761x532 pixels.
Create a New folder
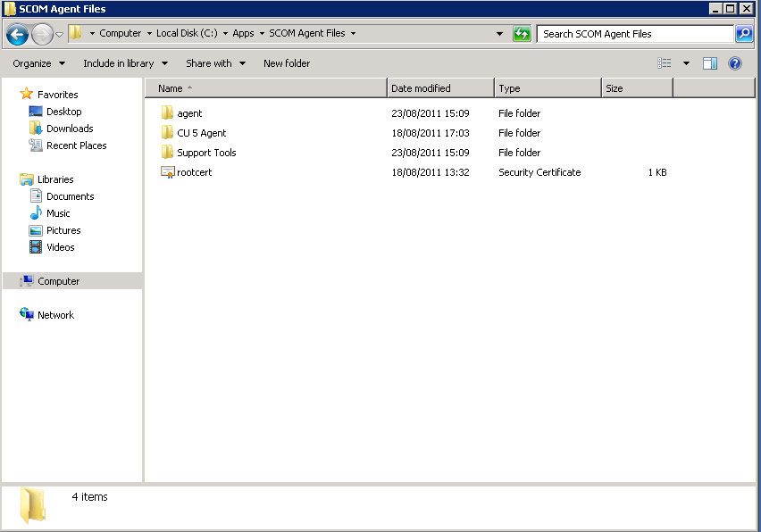point(287,63)
